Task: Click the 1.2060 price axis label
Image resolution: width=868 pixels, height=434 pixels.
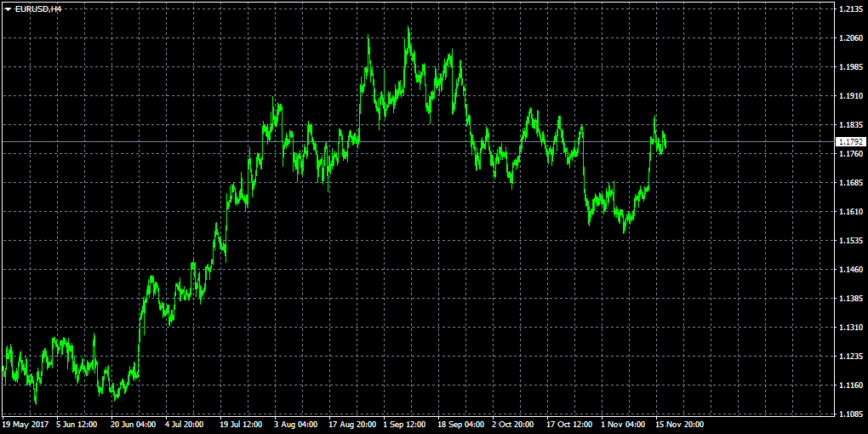Action: [x=850, y=38]
